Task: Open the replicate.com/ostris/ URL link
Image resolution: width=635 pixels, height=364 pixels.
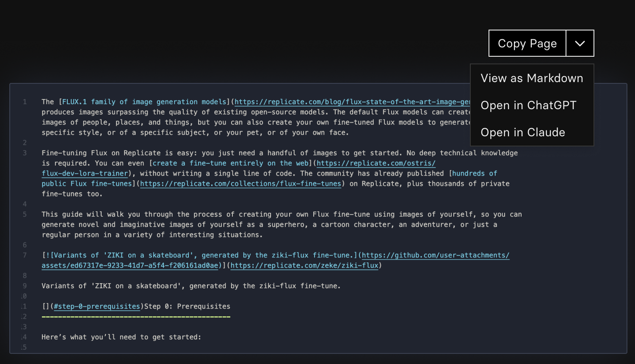Action: (x=376, y=163)
